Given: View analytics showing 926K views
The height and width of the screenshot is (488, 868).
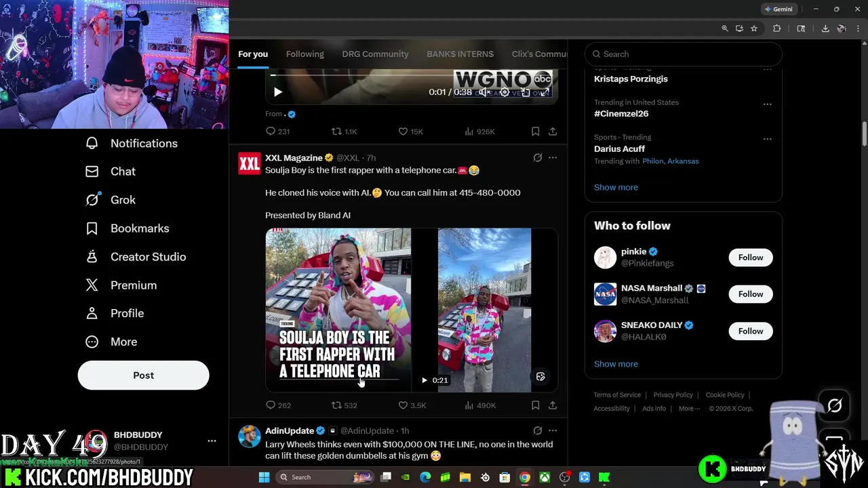Looking at the screenshot, I should pos(479,131).
